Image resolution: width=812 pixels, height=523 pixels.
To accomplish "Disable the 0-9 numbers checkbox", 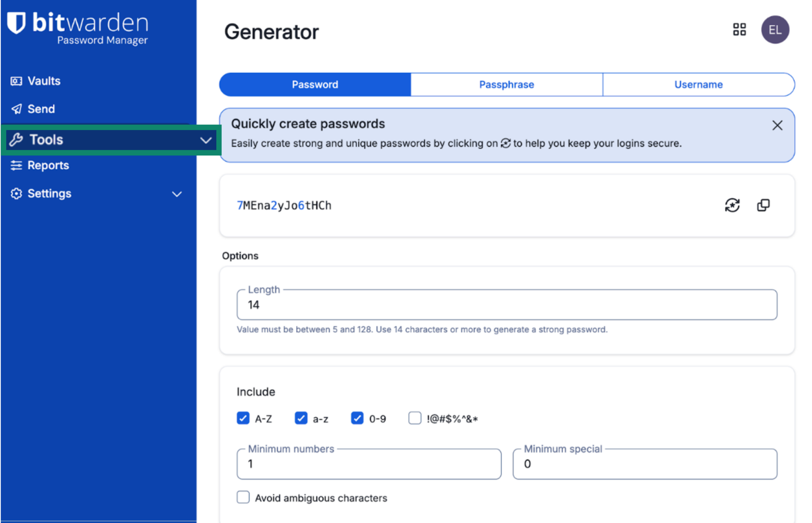I will pos(357,418).
